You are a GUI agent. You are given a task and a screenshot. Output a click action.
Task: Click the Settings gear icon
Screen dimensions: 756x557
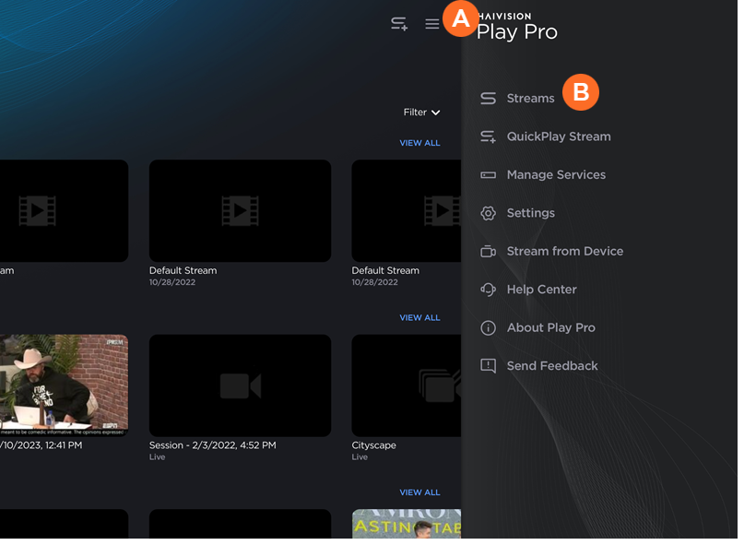[x=489, y=213]
